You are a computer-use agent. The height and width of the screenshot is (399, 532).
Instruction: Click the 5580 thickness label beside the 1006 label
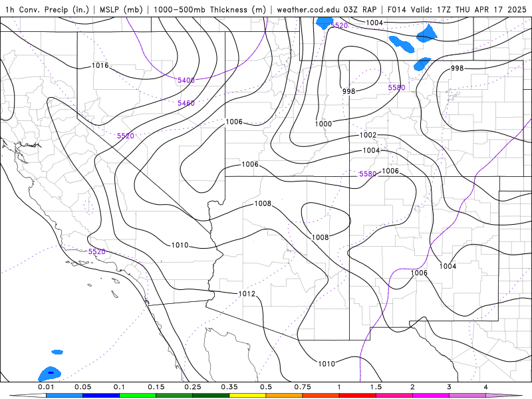click(368, 174)
